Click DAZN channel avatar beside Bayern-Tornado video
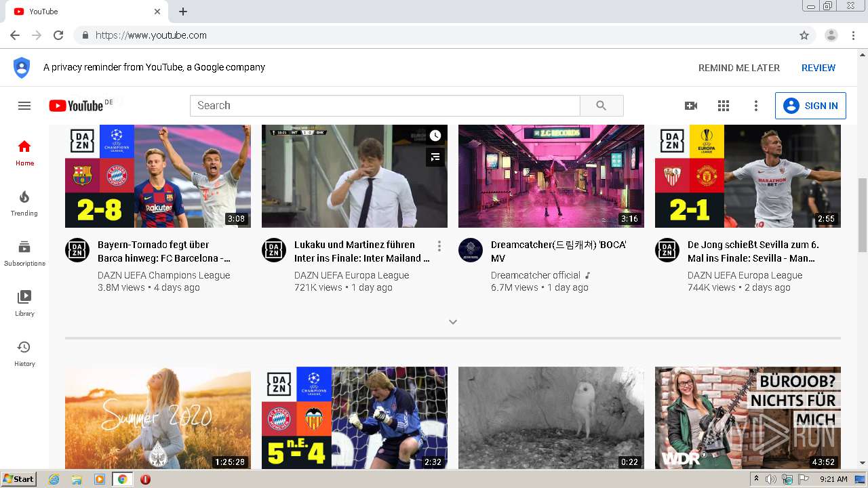This screenshot has width=868, height=488. (x=77, y=250)
